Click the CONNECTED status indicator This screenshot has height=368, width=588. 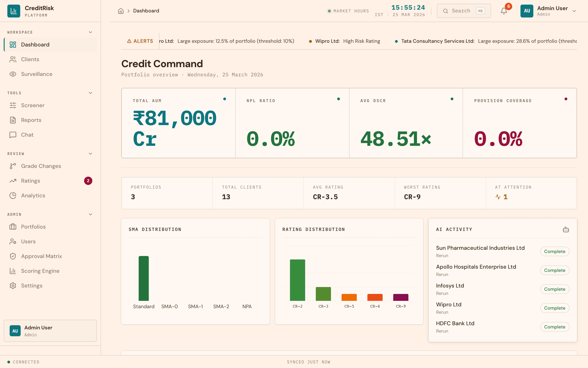point(23,362)
